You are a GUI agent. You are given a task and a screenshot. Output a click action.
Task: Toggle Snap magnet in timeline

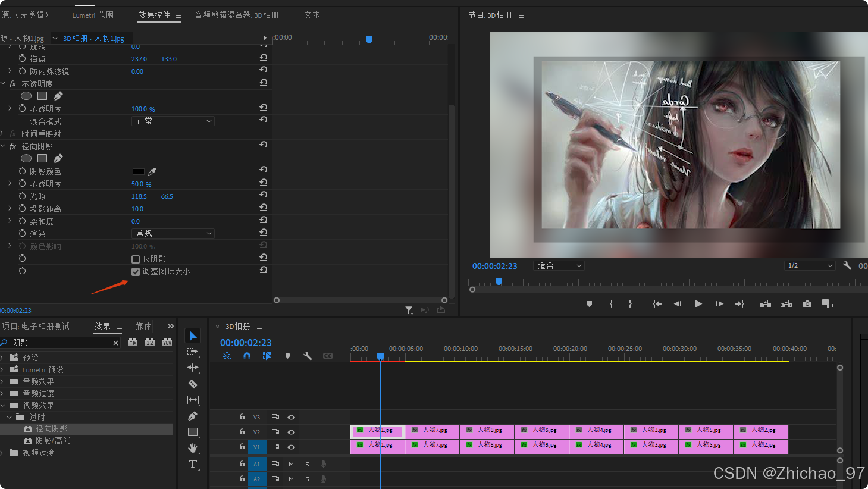(x=247, y=356)
